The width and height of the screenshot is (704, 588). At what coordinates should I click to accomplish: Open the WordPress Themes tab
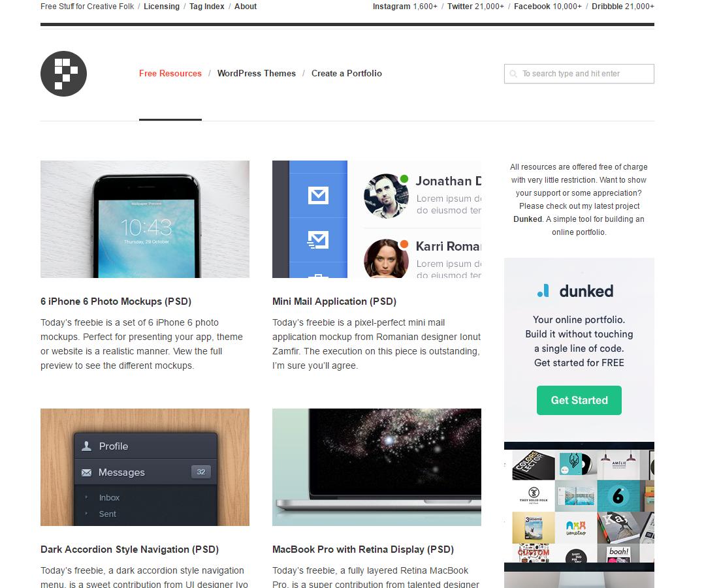pyautogui.click(x=257, y=74)
